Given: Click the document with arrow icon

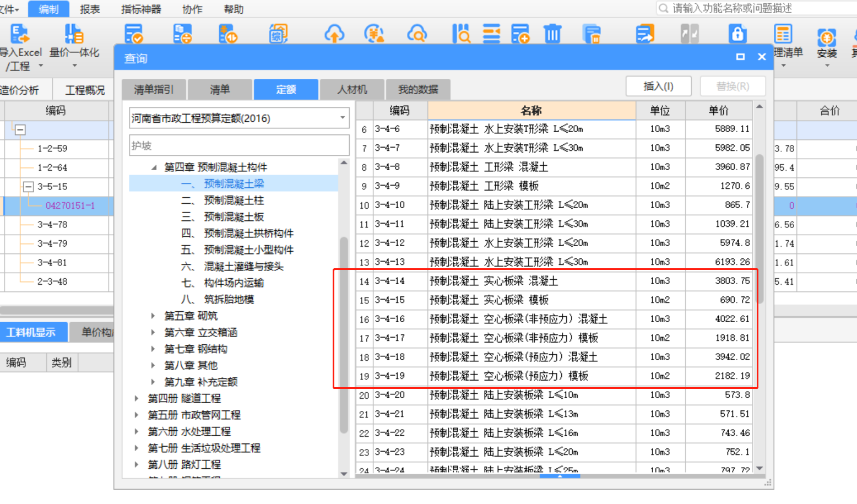Looking at the screenshot, I should click(645, 34).
